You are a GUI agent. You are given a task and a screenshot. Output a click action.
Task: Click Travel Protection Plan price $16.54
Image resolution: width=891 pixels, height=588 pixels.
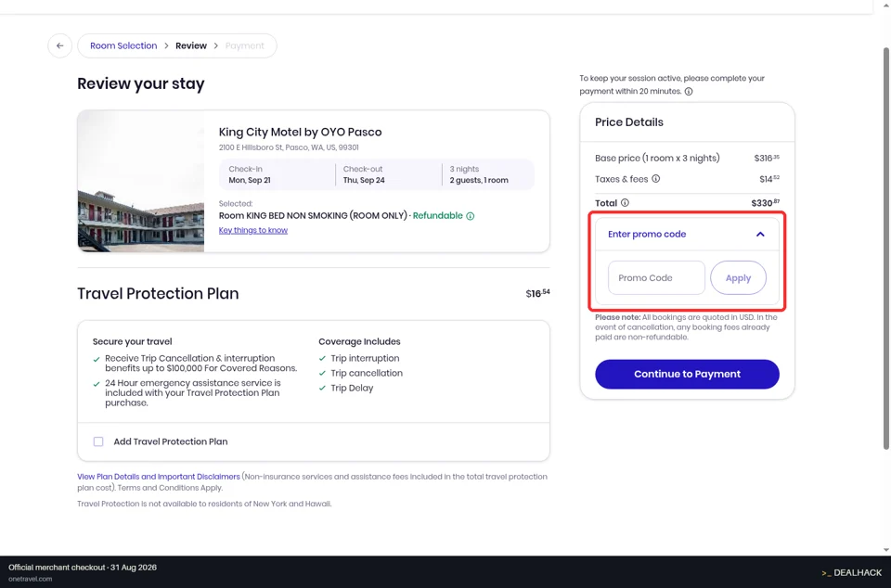[537, 293]
